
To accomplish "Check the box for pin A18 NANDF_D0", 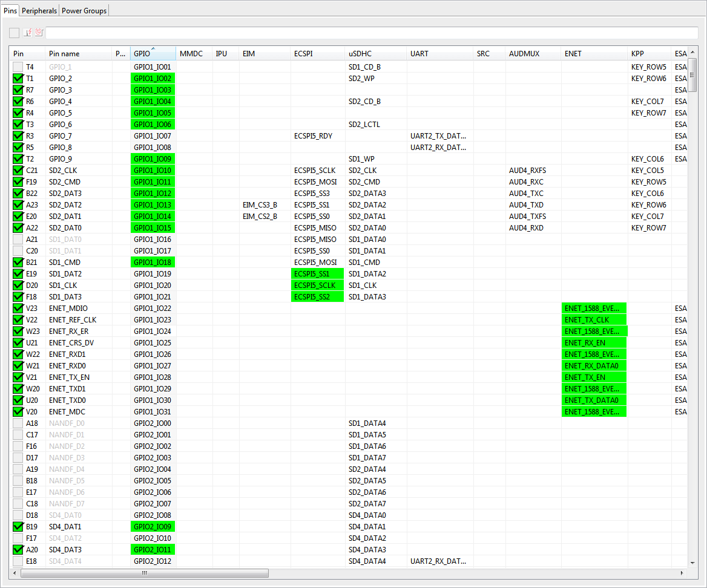I will point(18,423).
